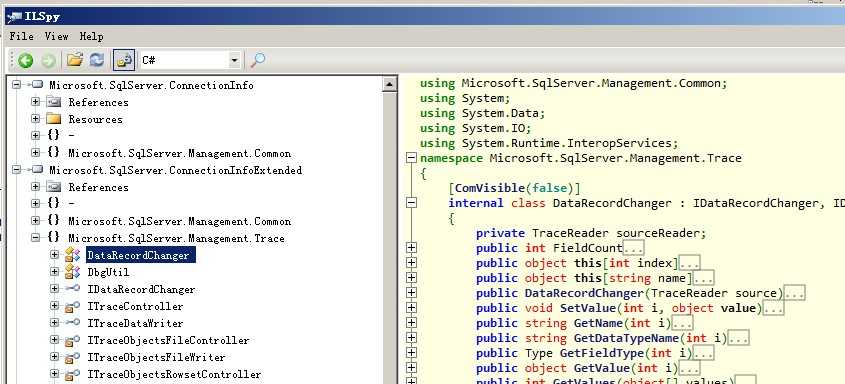
Task: Select Microsoft.SqlServer.Management.Common under ConnectionInfo
Action: 179,153
